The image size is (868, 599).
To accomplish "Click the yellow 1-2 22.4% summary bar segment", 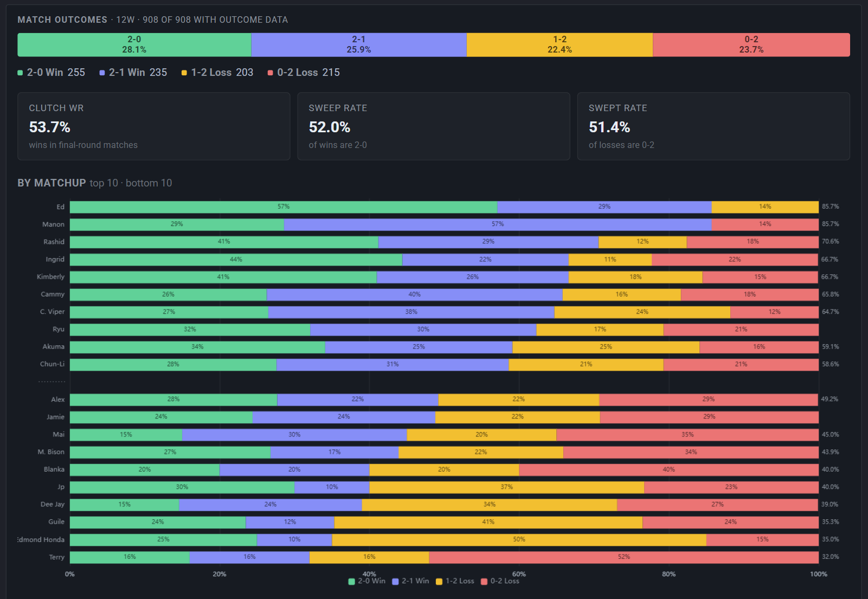I will (x=560, y=44).
